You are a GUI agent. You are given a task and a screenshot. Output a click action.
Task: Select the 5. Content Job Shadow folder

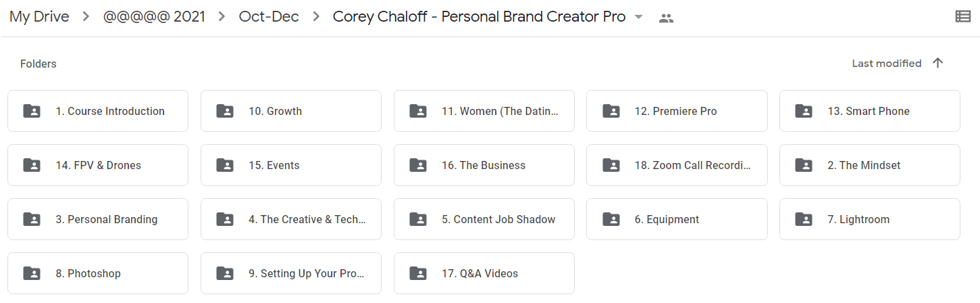tap(484, 219)
